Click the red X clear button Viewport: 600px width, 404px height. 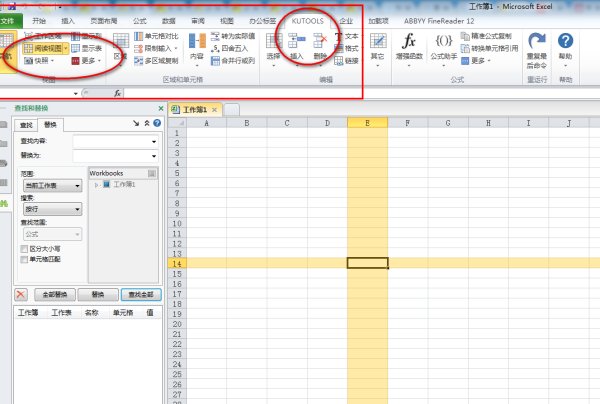pyautogui.click(x=21, y=295)
